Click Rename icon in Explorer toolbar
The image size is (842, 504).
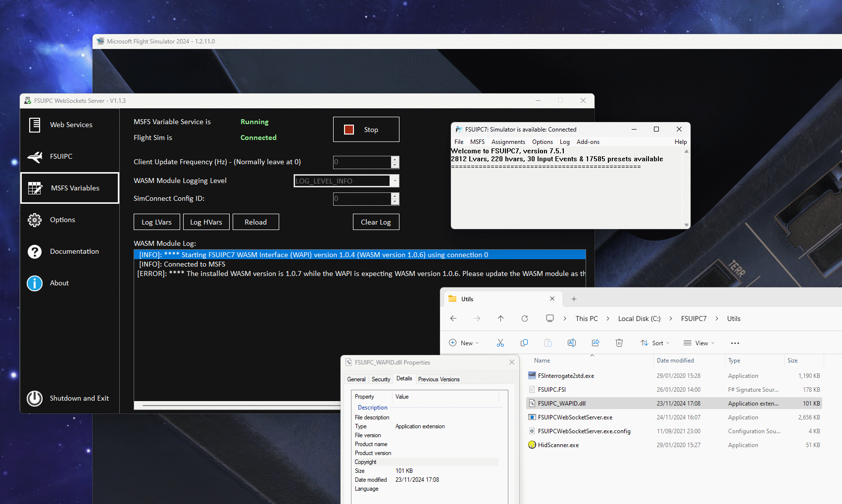[x=572, y=343]
